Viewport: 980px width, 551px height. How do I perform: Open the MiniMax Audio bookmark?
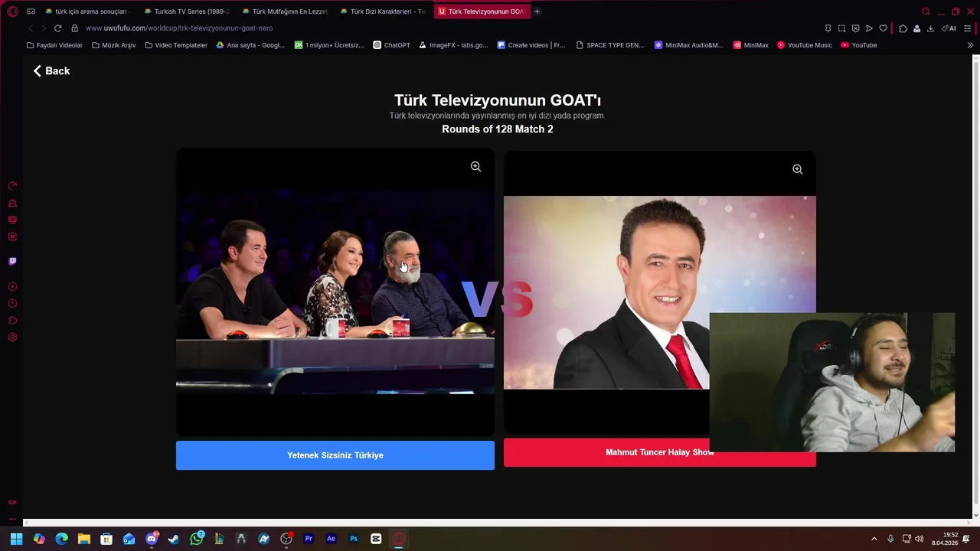tap(688, 45)
